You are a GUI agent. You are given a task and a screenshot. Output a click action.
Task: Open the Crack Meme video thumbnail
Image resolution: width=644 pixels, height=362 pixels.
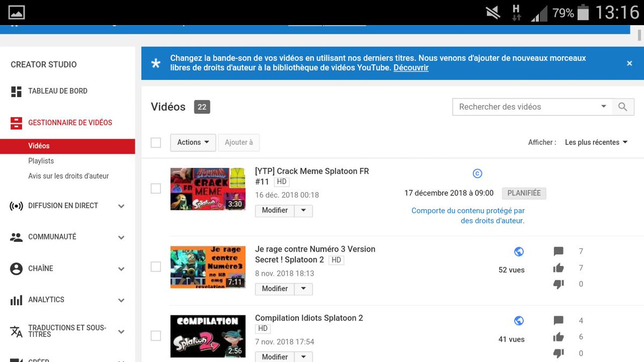pos(208,189)
